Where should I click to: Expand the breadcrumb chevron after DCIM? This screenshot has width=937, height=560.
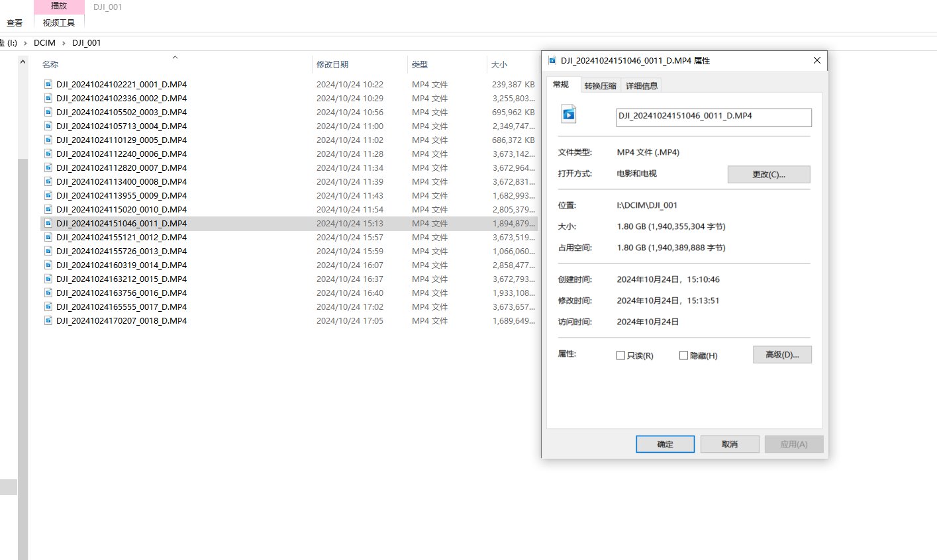[x=64, y=43]
